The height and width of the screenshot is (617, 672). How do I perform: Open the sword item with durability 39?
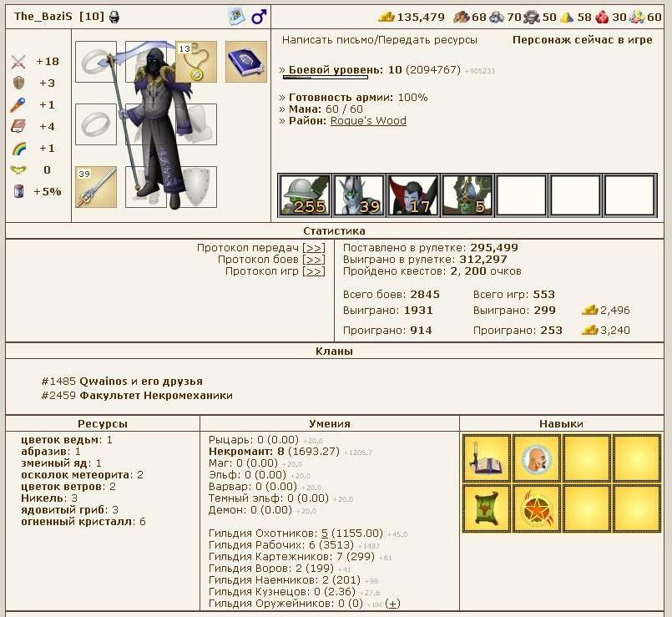(96, 187)
